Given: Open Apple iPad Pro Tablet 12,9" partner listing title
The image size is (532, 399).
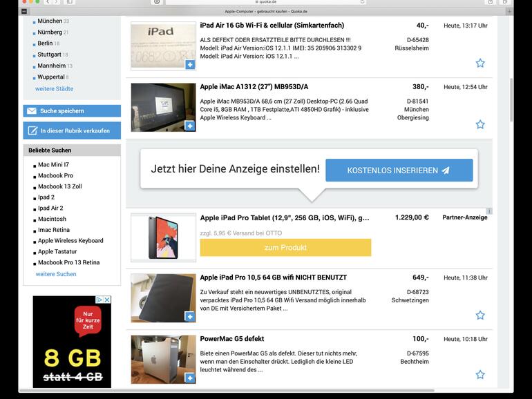Looking at the screenshot, I should [285, 218].
